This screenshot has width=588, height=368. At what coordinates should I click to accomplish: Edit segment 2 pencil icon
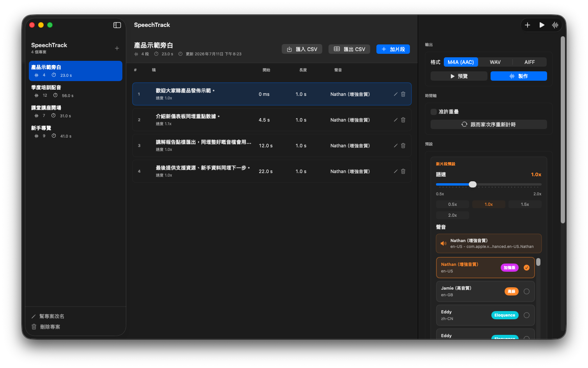[396, 120]
